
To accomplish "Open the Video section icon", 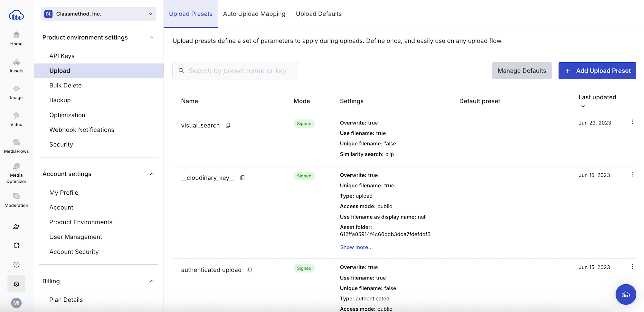I will click(x=16, y=115).
